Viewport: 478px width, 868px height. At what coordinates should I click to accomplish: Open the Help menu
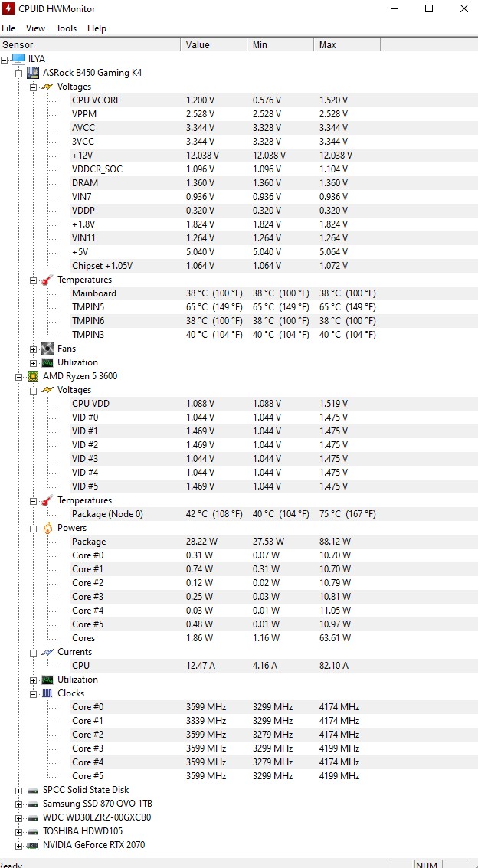coord(97,28)
